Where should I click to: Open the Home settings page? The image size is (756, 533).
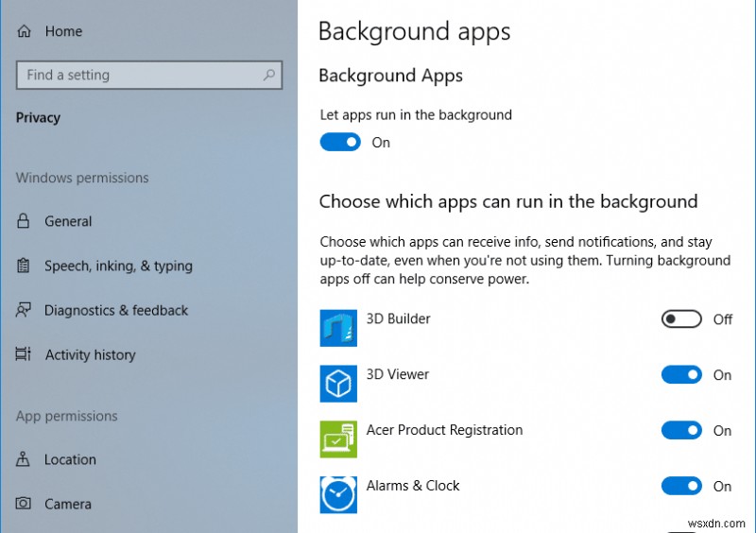point(63,31)
